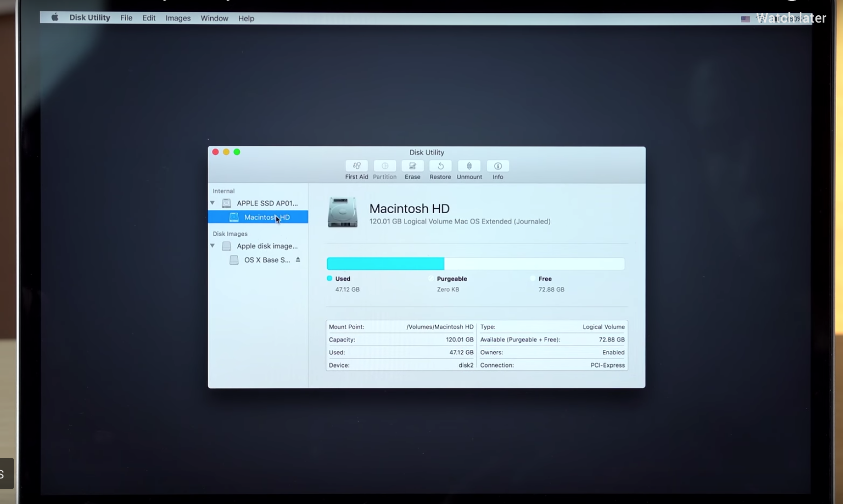Click the 47.12 GB value under Used legend
The height and width of the screenshot is (504, 843).
(347, 289)
